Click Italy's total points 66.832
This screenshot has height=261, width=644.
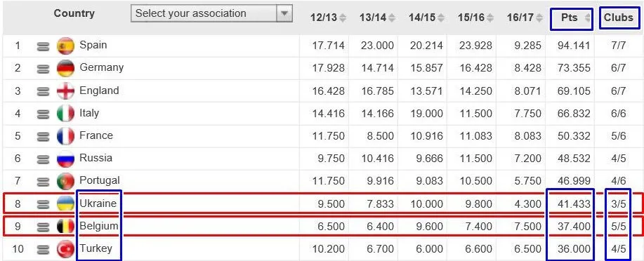tap(574, 113)
